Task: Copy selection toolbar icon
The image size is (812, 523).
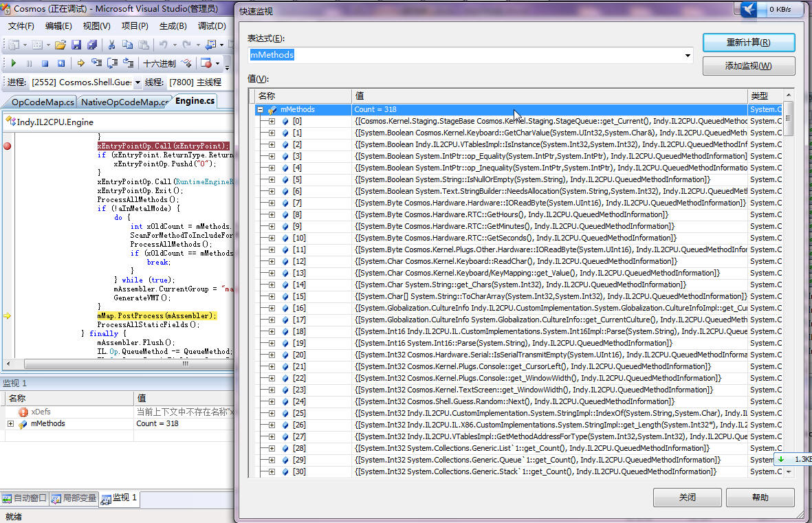Action: (x=127, y=45)
